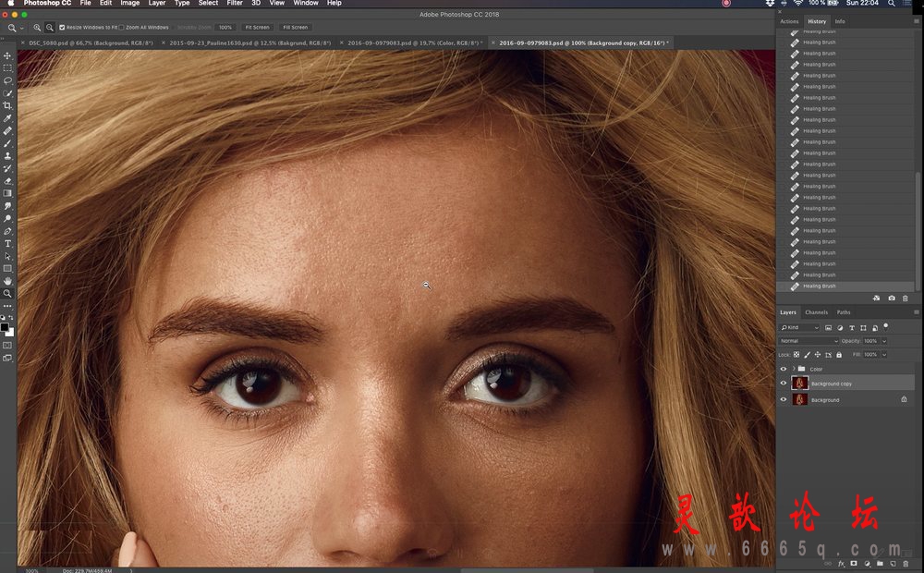Viewport: 924px width, 573px height.
Task: Toggle type layer filter
Action: (852, 328)
